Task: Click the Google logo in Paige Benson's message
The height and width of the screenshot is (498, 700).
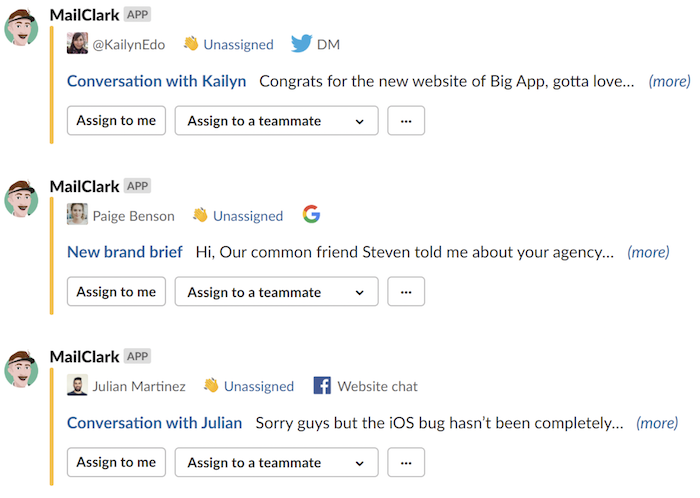Action: [x=311, y=214]
